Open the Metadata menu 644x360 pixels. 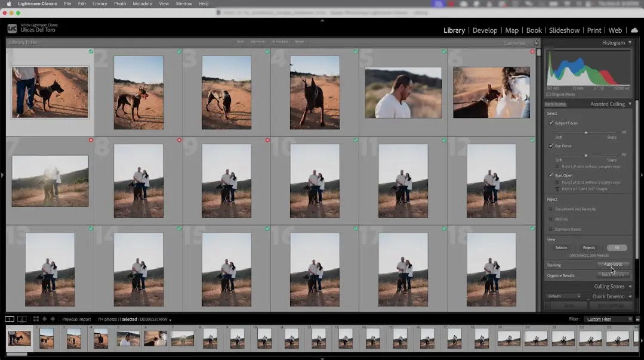142,4
